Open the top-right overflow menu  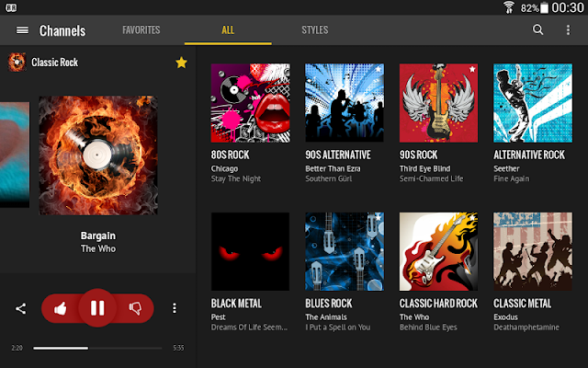coord(568,29)
